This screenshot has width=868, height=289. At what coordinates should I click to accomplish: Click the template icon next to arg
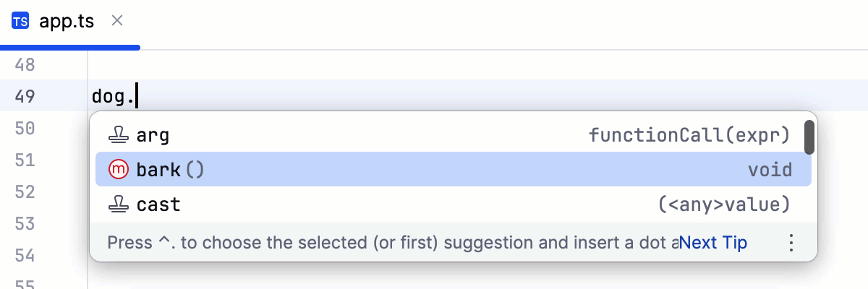(x=117, y=134)
